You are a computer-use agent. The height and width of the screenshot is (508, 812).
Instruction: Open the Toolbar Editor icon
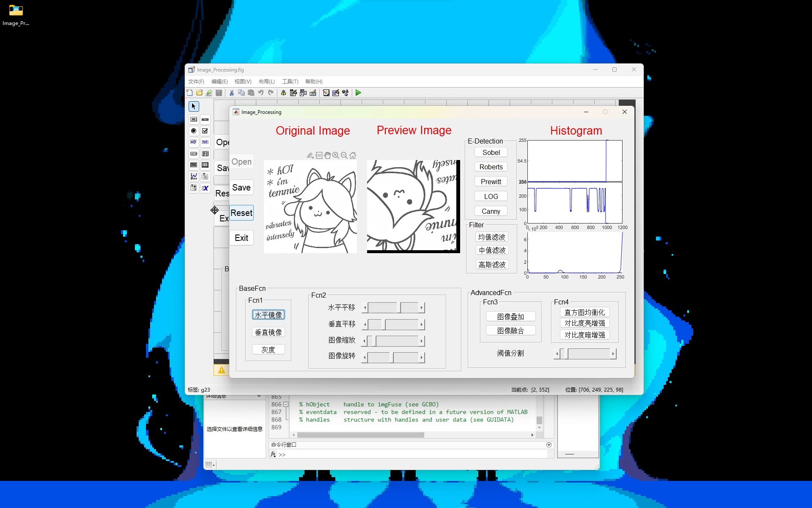point(313,93)
